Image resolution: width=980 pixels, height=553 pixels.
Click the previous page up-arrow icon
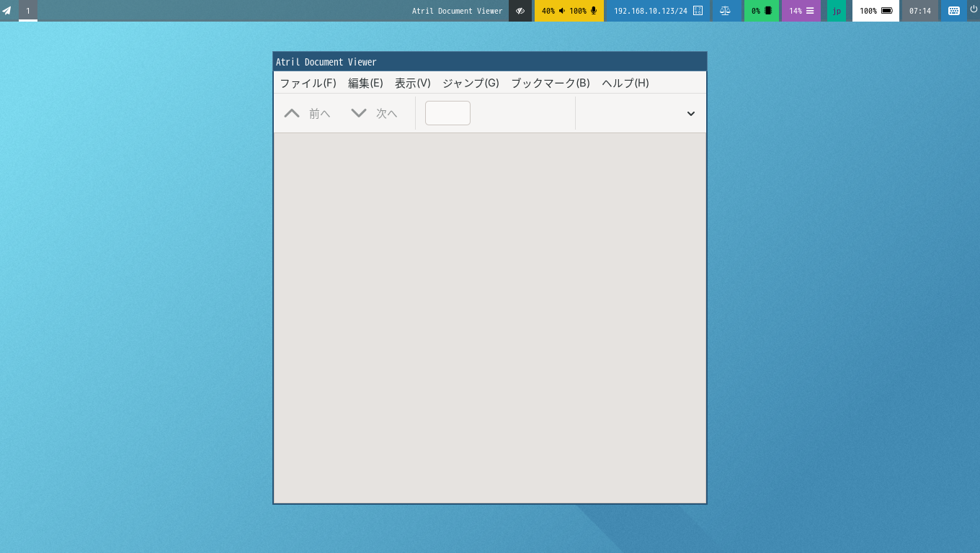coord(292,113)
